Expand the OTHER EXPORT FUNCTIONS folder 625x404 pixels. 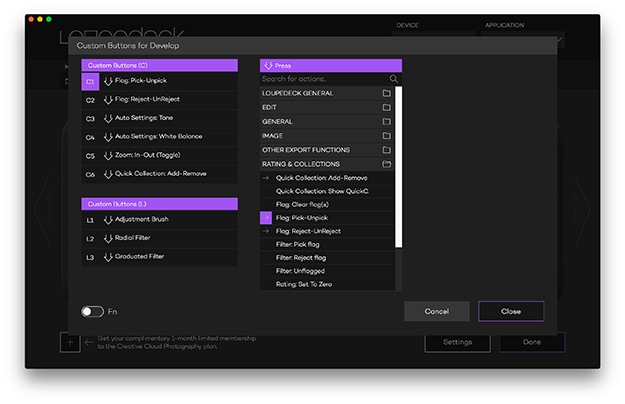[x=386, y=150]
